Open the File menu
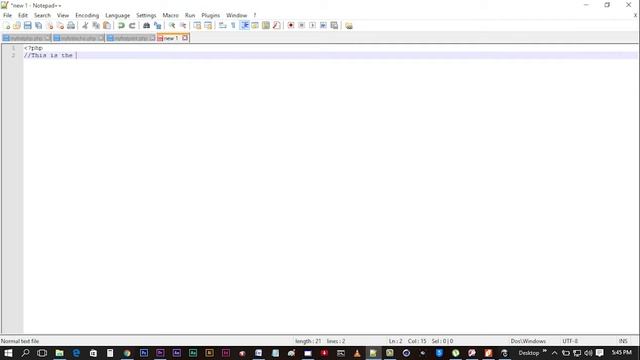Screen dimensions: 640x360 (7, 15)
